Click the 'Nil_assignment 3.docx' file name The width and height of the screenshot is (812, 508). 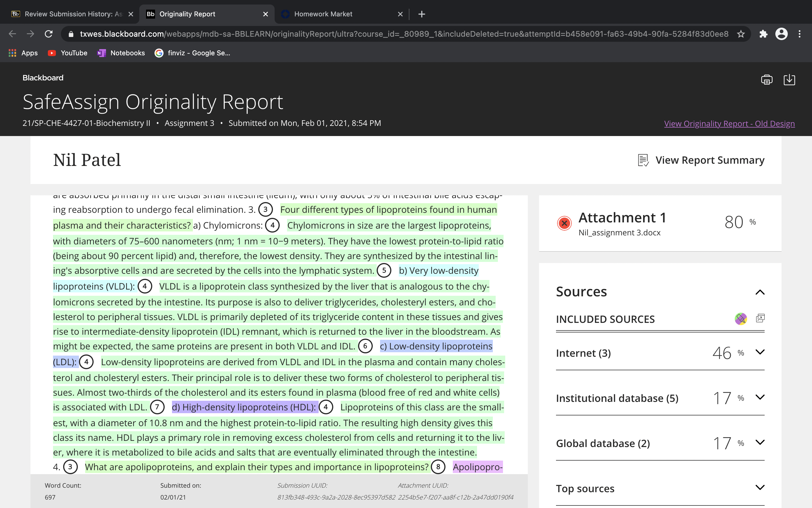click(x=619, y=233)
